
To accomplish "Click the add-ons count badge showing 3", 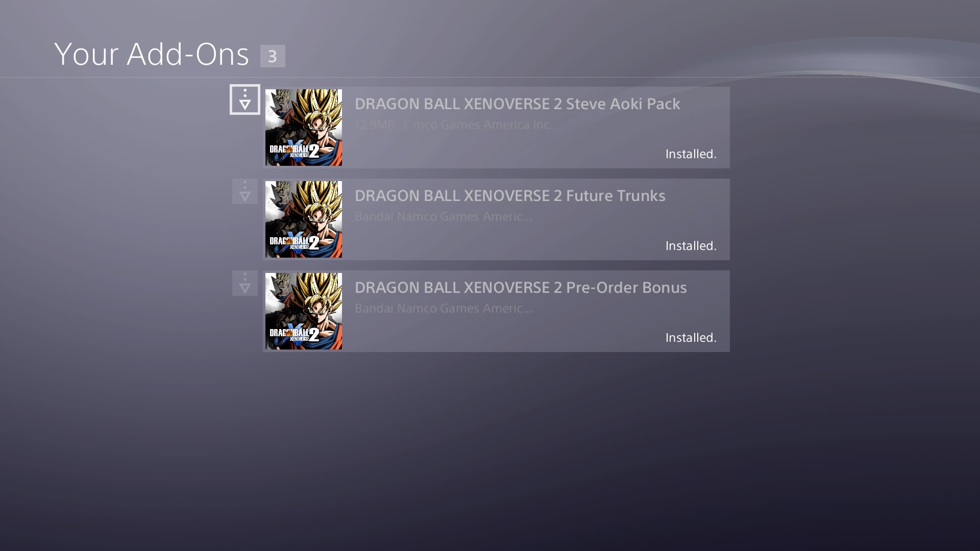I will (273, 56).
